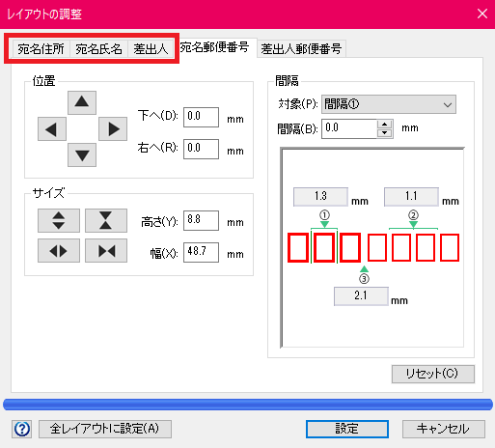
Task: Increase height with vertical expand icon
Action: (59, 220)
